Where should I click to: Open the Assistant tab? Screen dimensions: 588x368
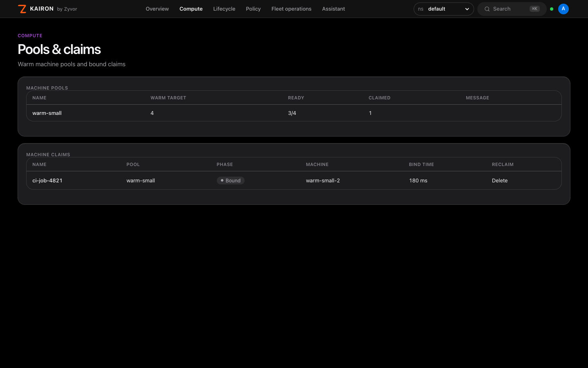pos(334,9)
